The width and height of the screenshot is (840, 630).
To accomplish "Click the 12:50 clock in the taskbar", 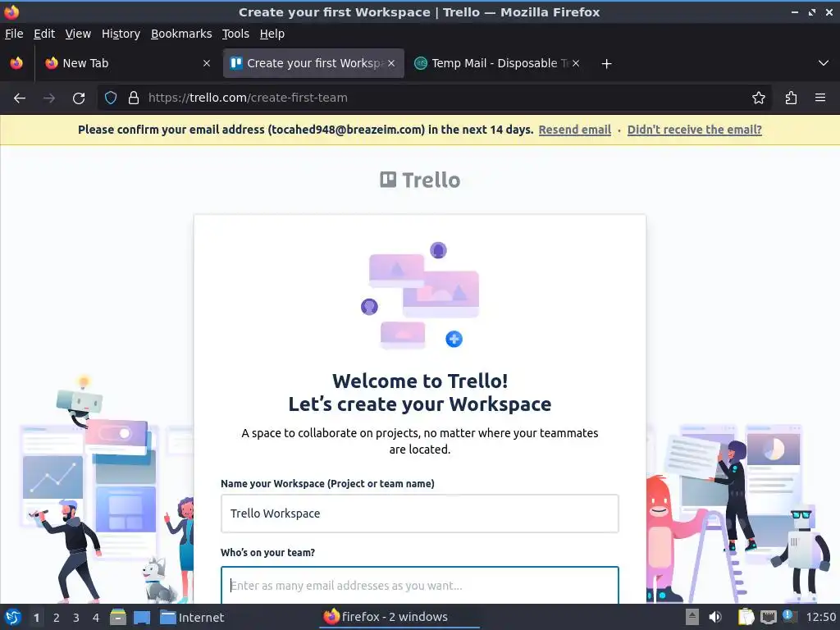I will pyautogui.click(x=820, y=617).
